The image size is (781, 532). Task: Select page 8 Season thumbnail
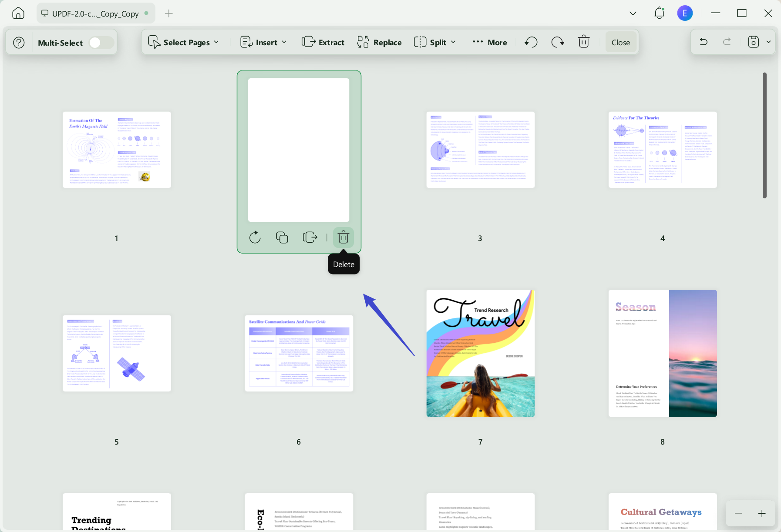(x=663, y=353)
